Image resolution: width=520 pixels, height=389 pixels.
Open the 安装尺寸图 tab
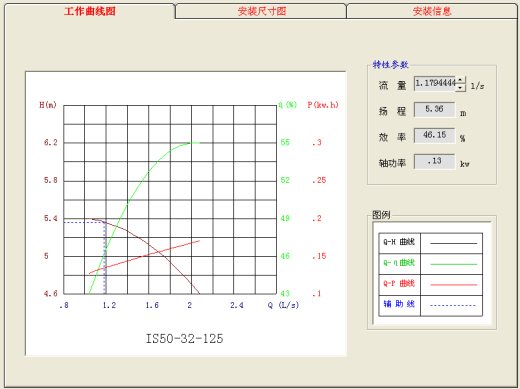point(261,11)
